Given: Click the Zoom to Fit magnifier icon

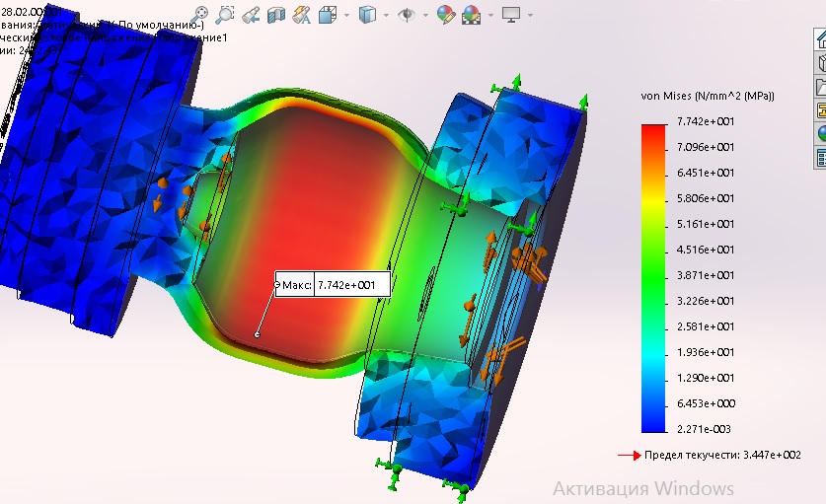Looking at the screenshot, I should tap(198, 14).
